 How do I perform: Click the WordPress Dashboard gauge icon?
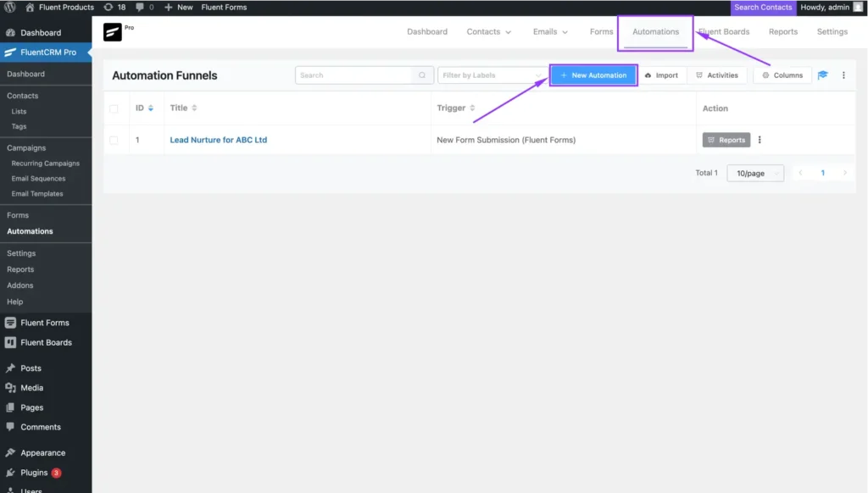[x=10, y=33]
